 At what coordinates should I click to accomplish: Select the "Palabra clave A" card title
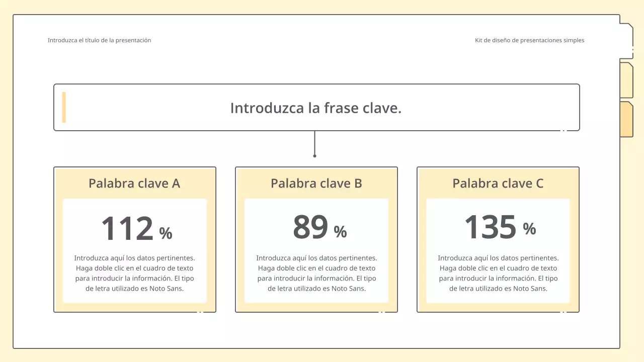[x=134, y=184]
